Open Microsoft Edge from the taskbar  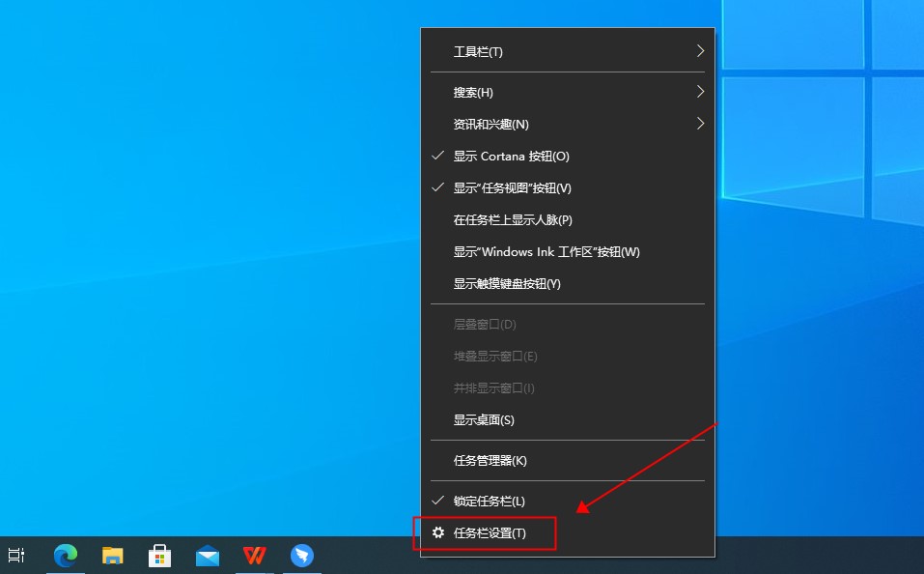pos(66,556)
